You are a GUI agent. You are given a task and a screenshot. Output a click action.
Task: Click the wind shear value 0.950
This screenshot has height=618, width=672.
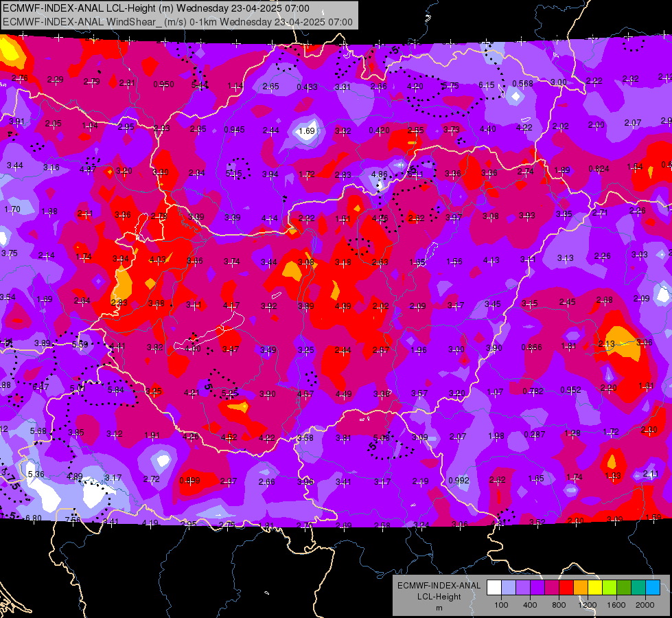[164, 84]
